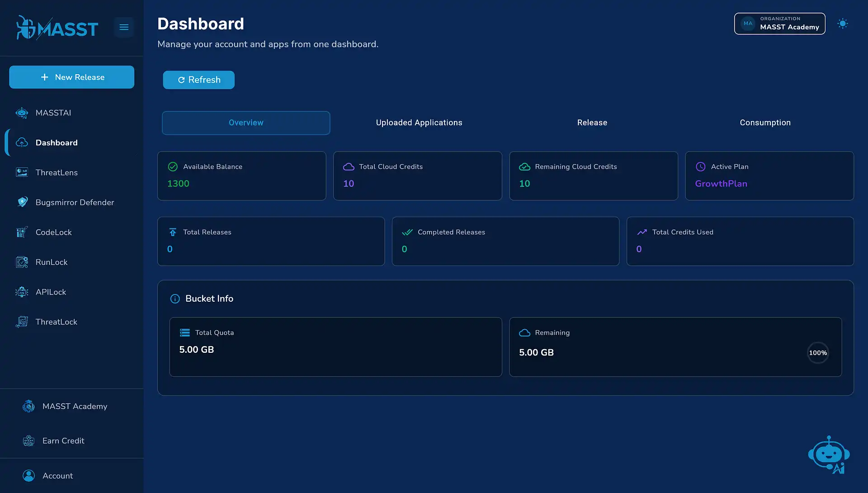This screenshot has height=493, width=868.
Task: Click the Available Balance checkmark icon
Action: click(x=173, y=166)
